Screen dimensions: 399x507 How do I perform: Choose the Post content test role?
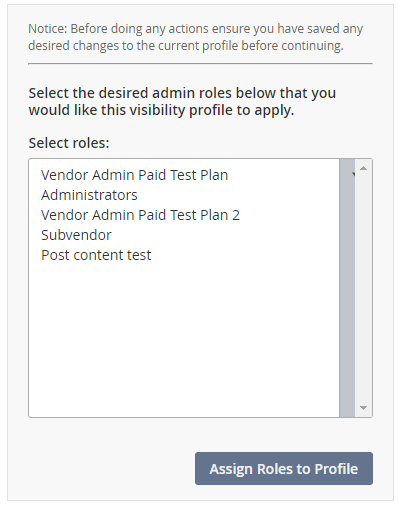click(96, 255)
